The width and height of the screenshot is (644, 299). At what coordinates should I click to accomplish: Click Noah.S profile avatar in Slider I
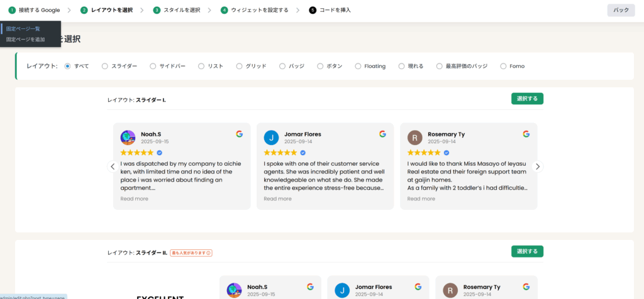[128, 138]
